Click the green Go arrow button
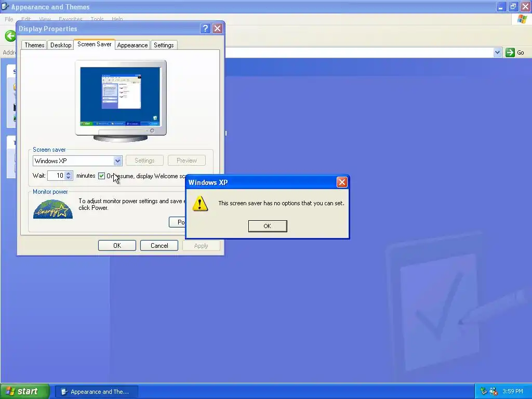The image size is (532, 399). click(510, 52)
